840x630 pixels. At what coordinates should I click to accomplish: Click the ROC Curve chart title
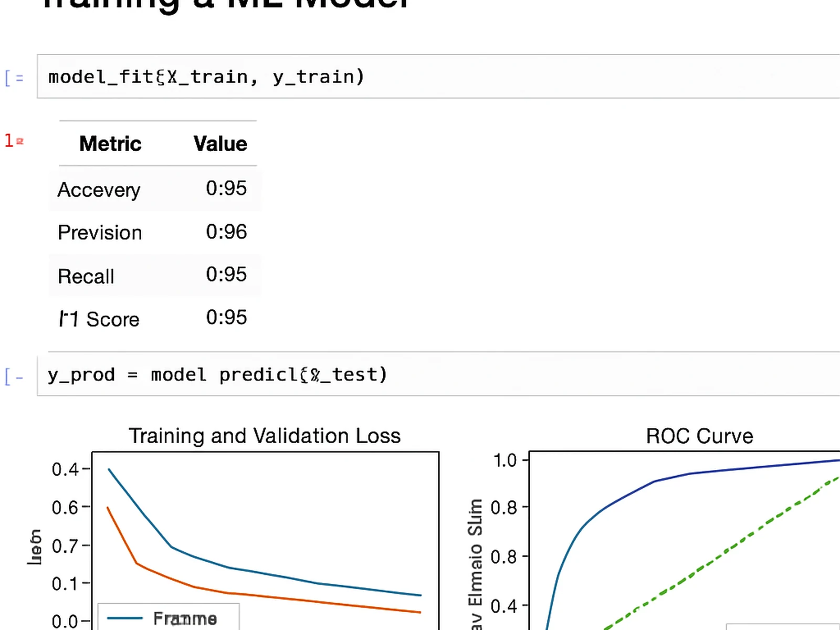[699, 436]
